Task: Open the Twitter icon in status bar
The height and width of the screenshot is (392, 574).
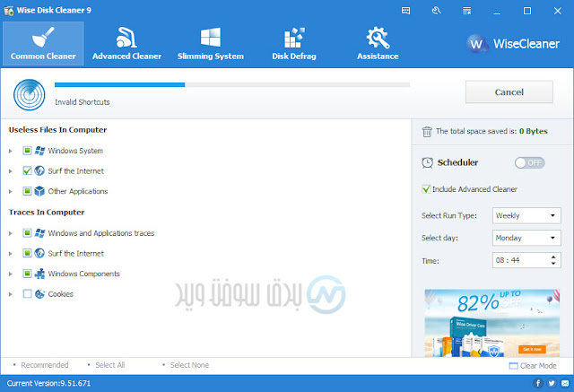Action: click(x=552, y=383)
